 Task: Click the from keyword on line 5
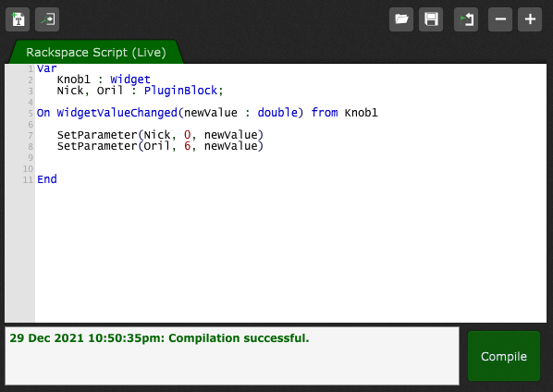tap(325, 113)
